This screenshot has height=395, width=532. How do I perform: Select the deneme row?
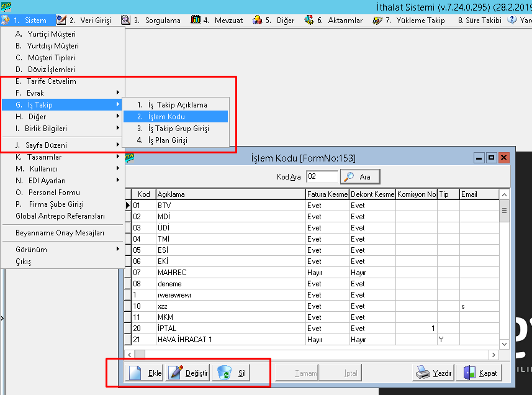(x=312, y=284)
